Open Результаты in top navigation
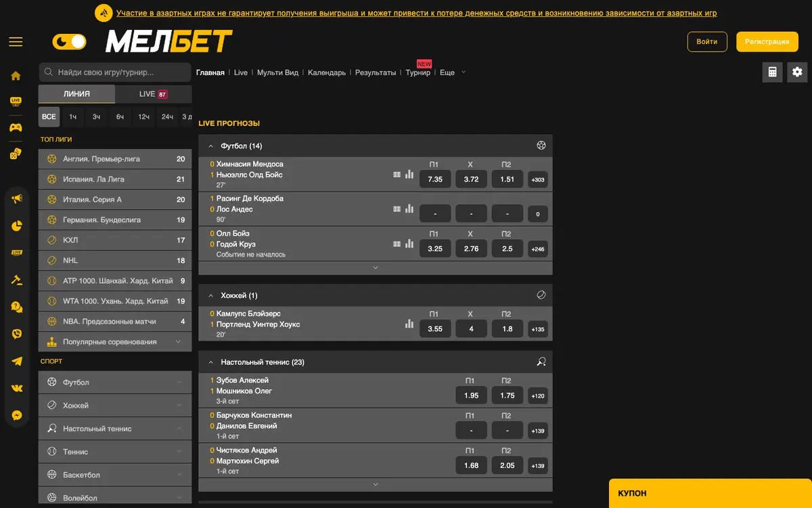 376,72
